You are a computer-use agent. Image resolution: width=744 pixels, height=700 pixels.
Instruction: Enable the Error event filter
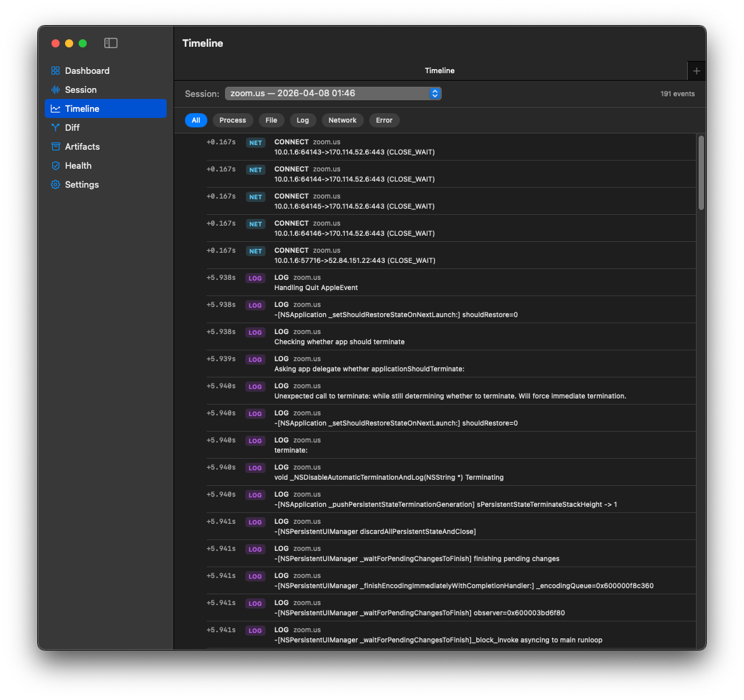(384, 120)
